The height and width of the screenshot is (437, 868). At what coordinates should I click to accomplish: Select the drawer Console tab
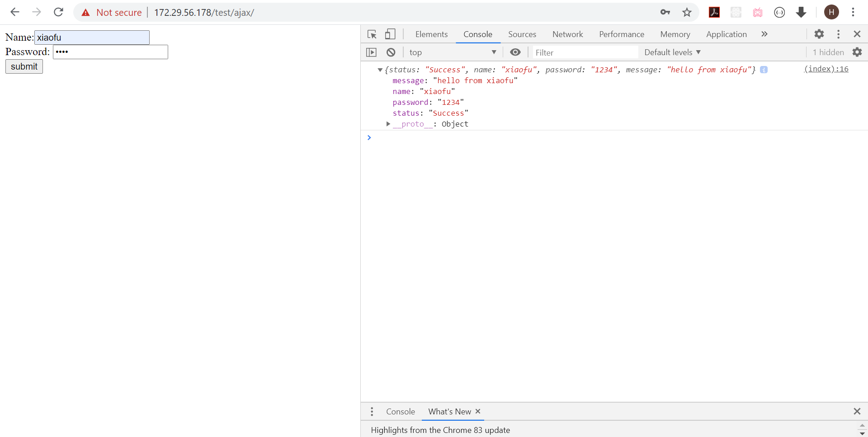pos(401,412)
